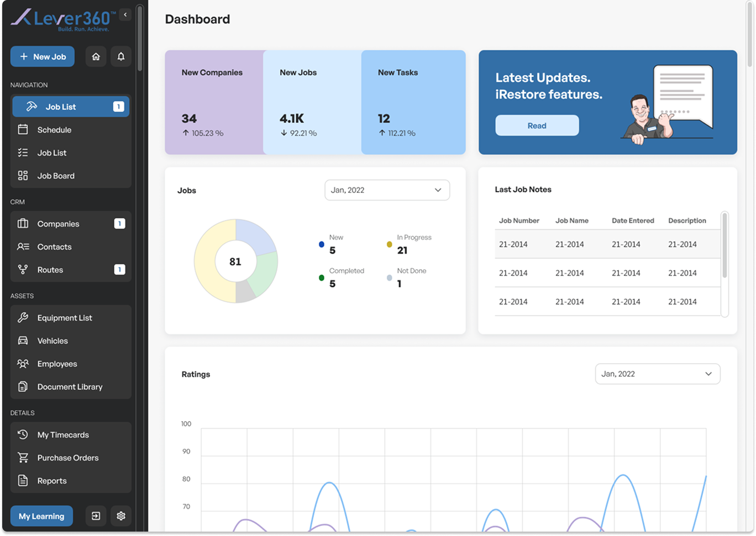Click the New Job button
Image resolution: width=756 pixels, height=536 pixels.
click(43, 56)
